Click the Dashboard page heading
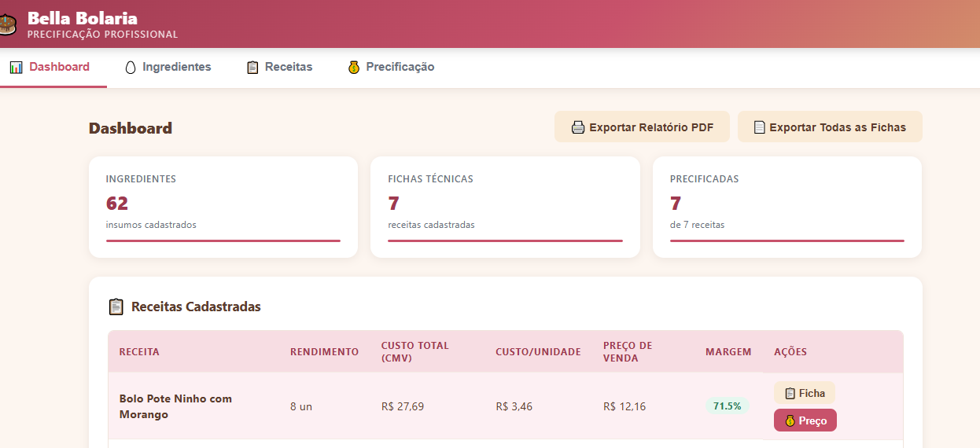980x448 pixels. point(131,128)
